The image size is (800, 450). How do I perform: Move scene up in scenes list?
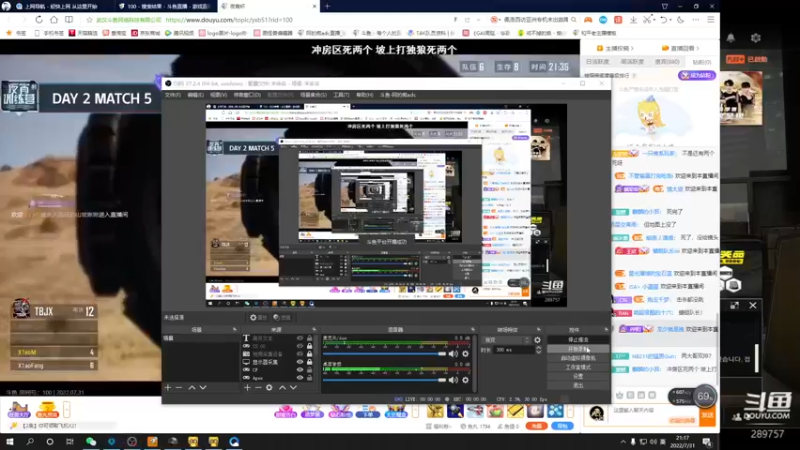click(x=192, y=388)
